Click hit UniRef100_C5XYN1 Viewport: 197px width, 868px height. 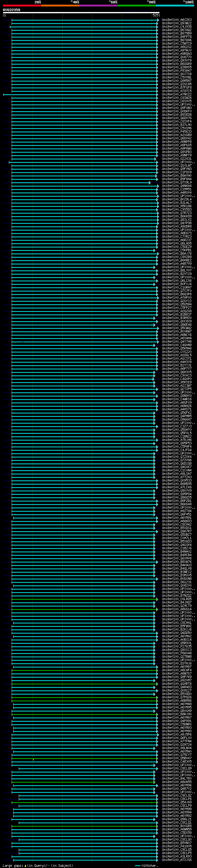177,78
